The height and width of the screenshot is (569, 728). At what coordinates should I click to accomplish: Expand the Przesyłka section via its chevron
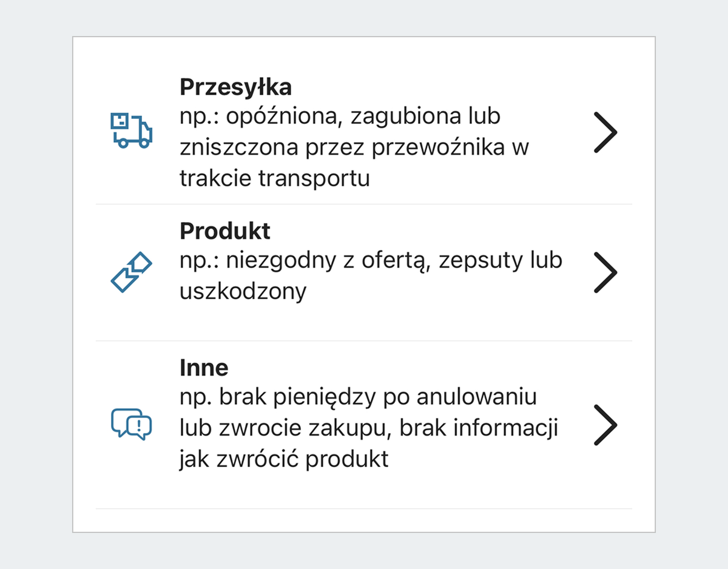(606, 131)
